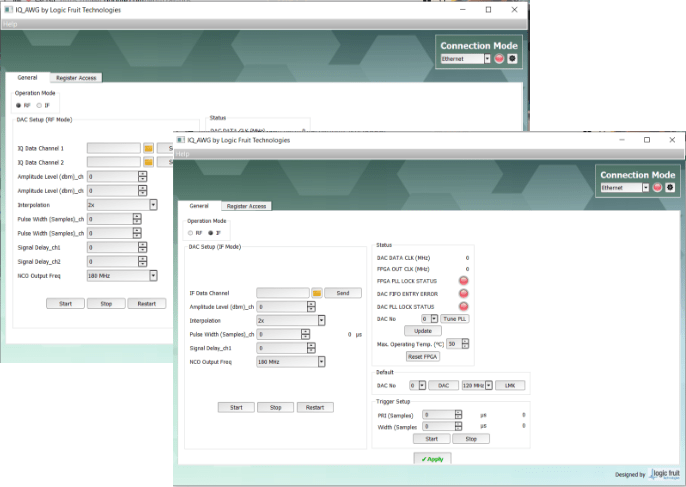Click IF Data Channel path field
686x487 pixels.
(283, 293)
